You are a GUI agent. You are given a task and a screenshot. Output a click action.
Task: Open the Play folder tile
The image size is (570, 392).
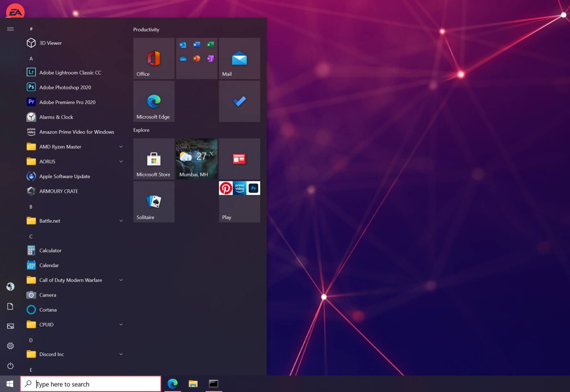239,202
